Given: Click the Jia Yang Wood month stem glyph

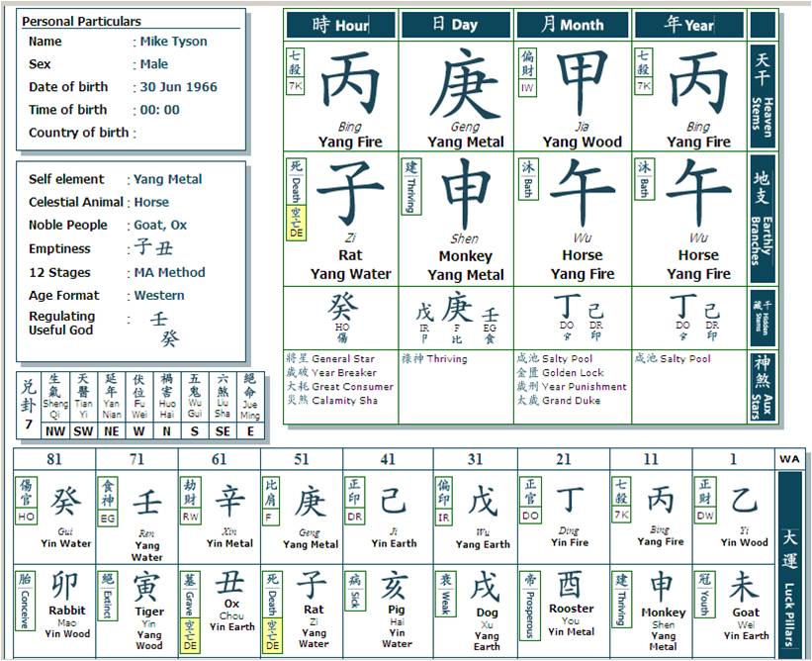Looking at the screenshot, I should click(x=582, y=83).
